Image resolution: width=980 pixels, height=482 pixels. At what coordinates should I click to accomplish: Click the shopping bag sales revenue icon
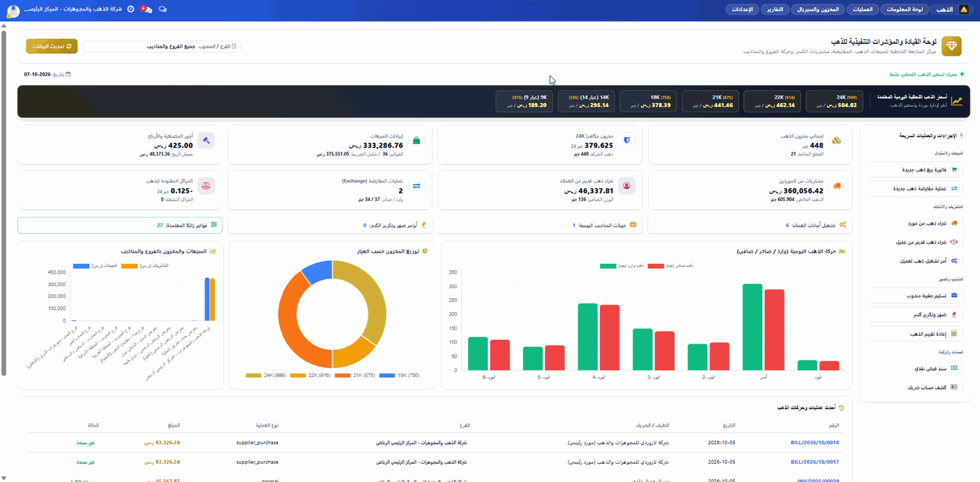(x=416, y=140)
